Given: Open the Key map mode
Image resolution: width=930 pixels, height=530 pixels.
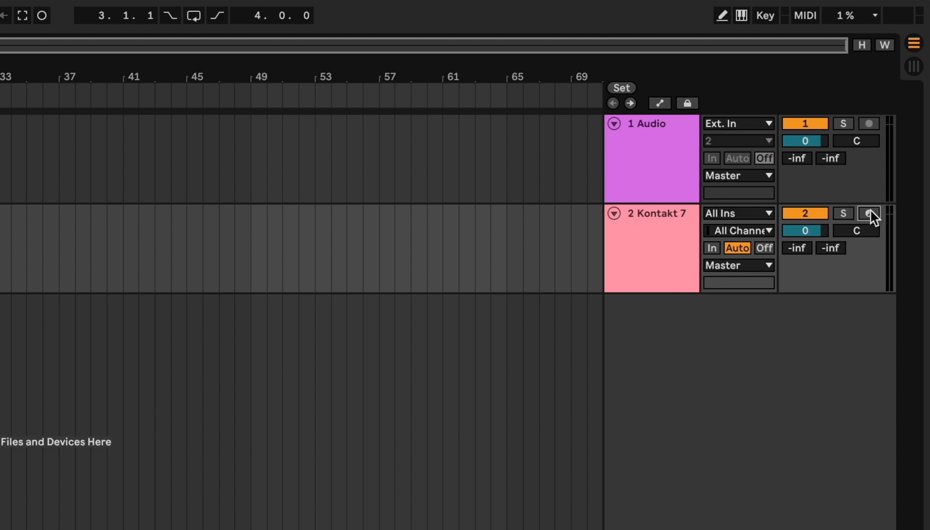Looking at the screenshot, I should point(765,16).
